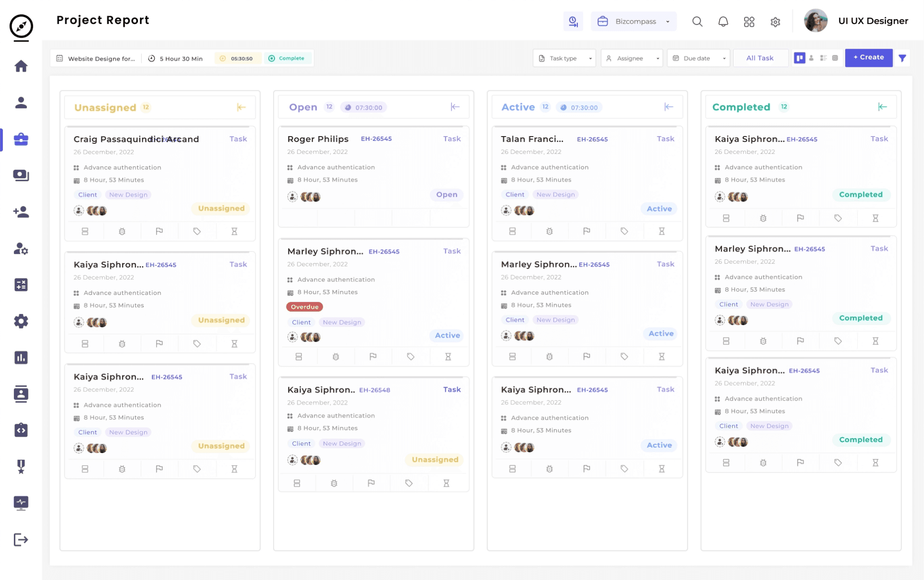Click the bar chart reports sidebar icon
This screenshot has height=580, width=924.
[21, 358]
